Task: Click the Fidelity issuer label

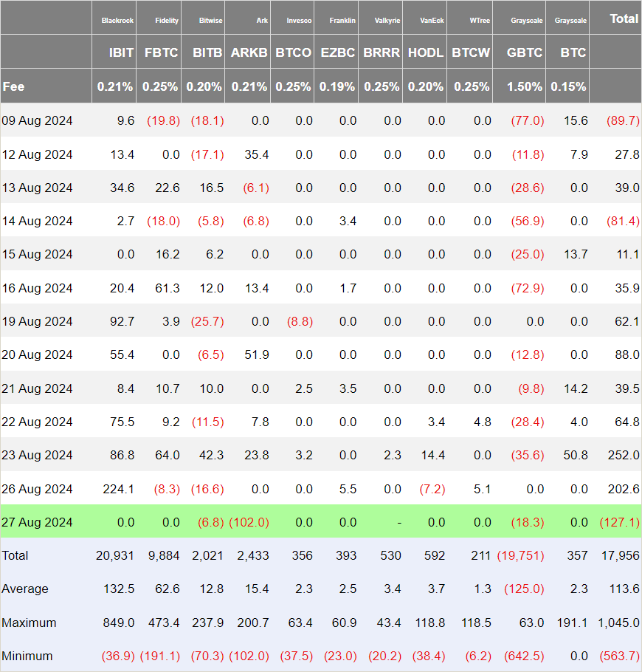Action: [167, 21]
